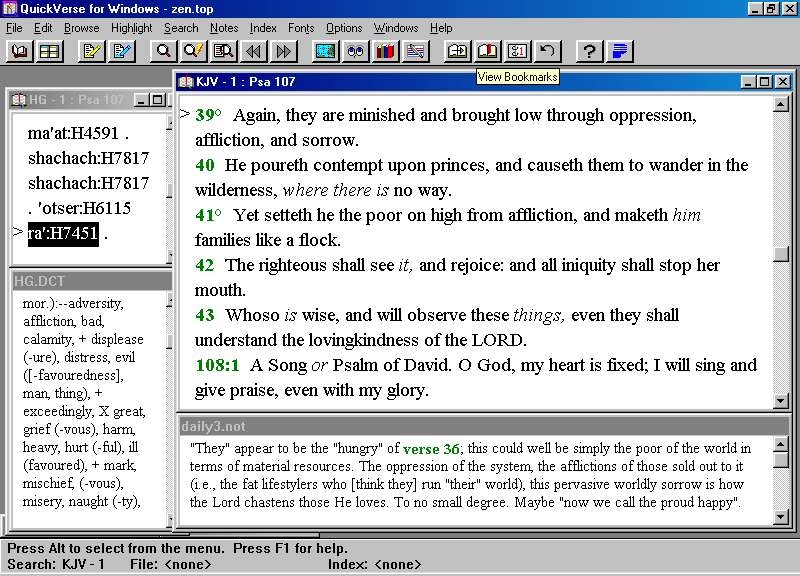Screen dimensions: 800x576
Task: Click the note marker circle beside verse 41
Action: coord(218,212)
